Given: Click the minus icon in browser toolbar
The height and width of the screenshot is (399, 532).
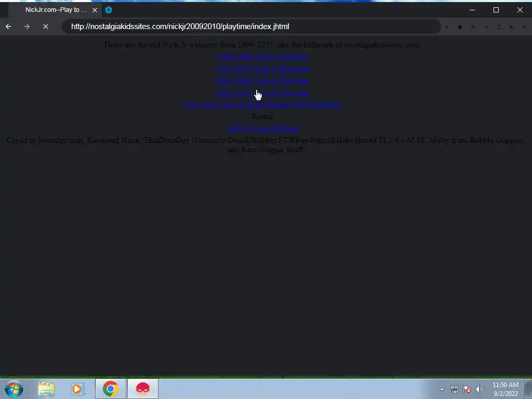Looking at the screenshot, I should (486, 27).
